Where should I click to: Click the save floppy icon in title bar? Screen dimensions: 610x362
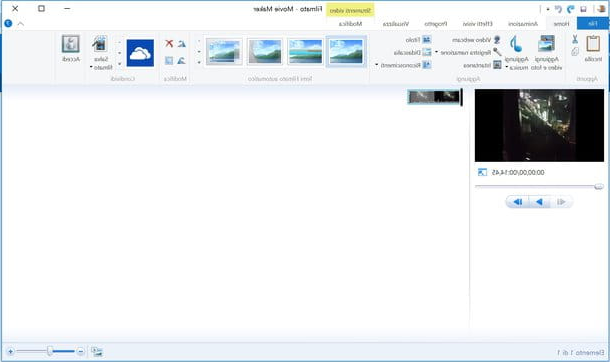[583, 9]
